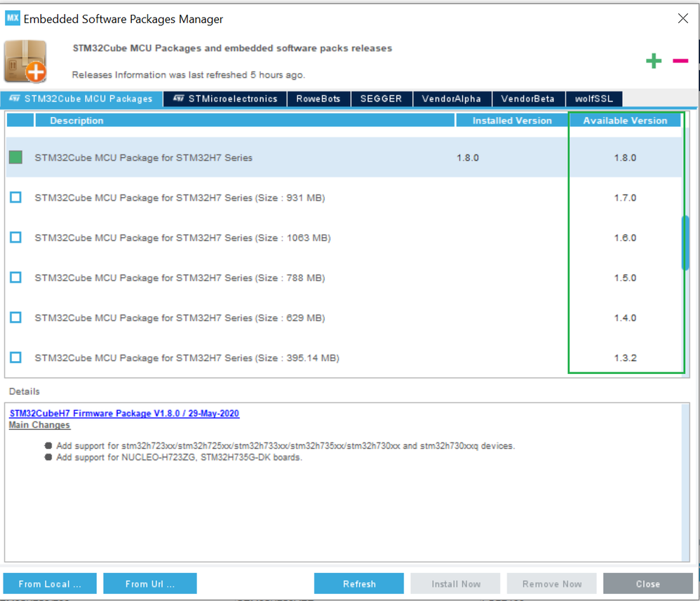The image size is (700, 601).
Task: Select the installed STM32H7 Series row description
Action: coord(144,158)
